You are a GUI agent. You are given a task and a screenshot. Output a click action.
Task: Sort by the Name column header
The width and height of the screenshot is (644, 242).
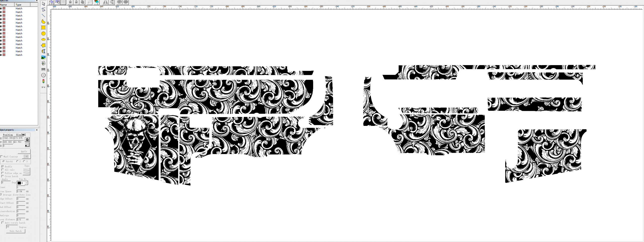[7, 5]
